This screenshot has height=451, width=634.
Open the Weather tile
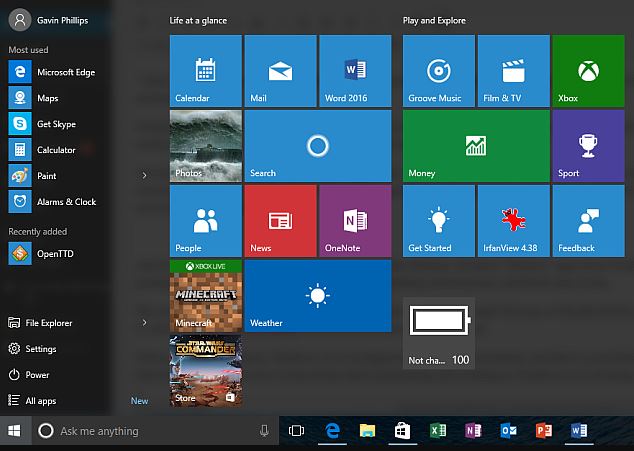pyautogui.click(x=318, y=296)
